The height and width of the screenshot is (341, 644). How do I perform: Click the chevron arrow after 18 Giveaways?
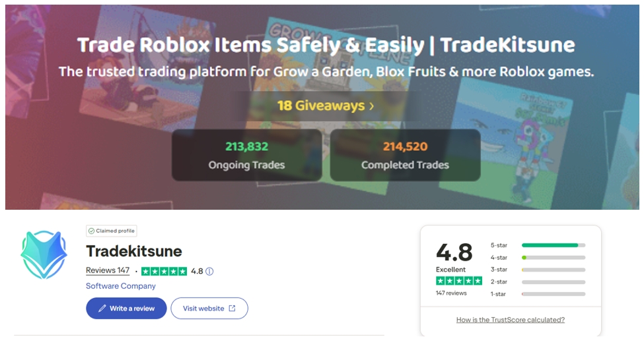pos(372,106)
